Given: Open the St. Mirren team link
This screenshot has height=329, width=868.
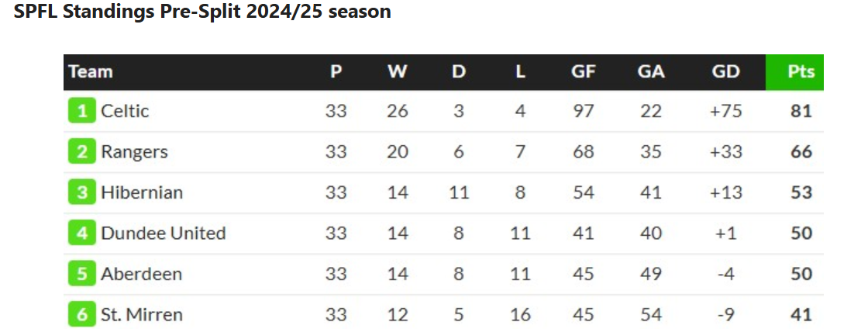Looking at the screenshot, I should tap(142, 315).
